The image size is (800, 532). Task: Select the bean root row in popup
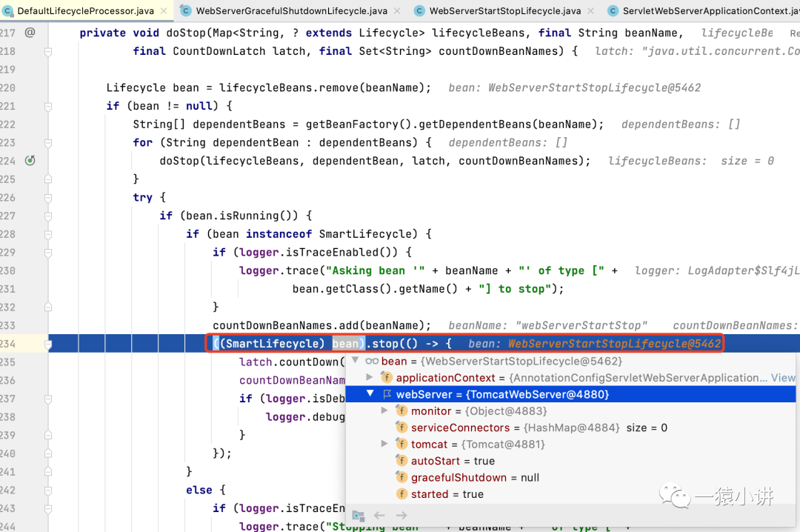pyautogui.click(x=570, y=361)
